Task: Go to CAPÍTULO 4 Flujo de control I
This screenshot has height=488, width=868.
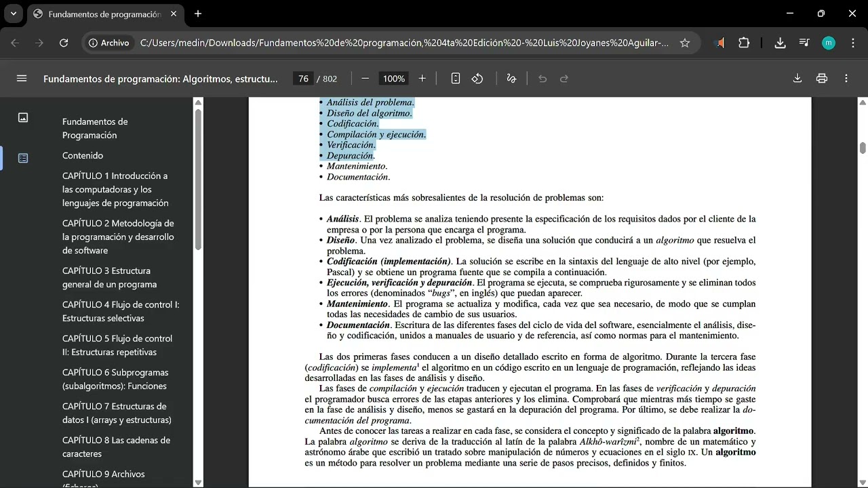Action: (x=121, y=311)
